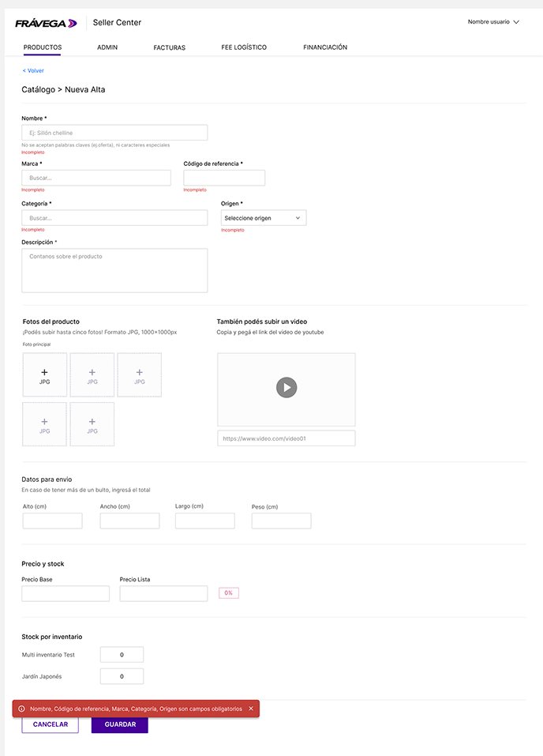
Task: Play the video preview
Action: tap(286, 388)
